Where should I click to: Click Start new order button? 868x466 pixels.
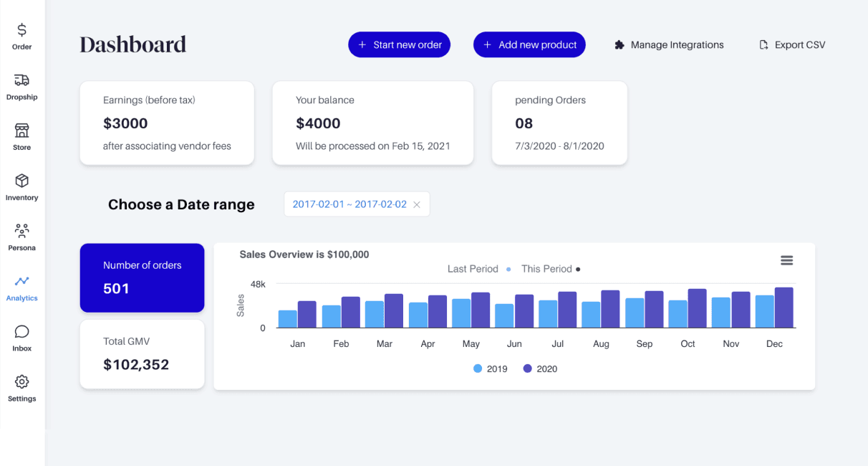(400, 44)
